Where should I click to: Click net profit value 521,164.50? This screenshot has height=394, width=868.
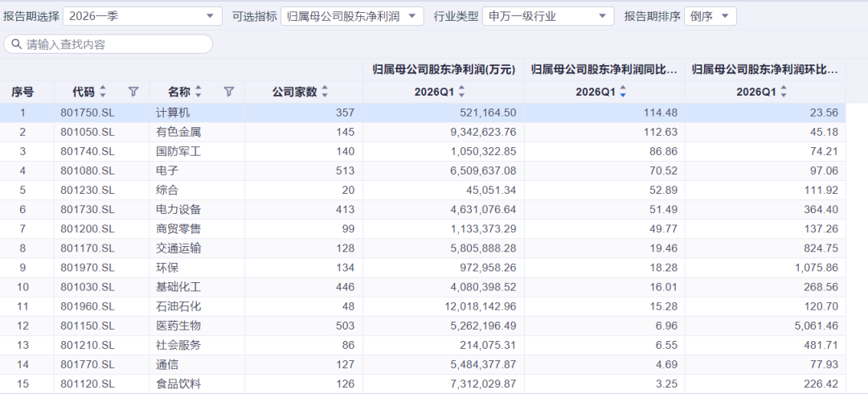[x=488, y=113]
